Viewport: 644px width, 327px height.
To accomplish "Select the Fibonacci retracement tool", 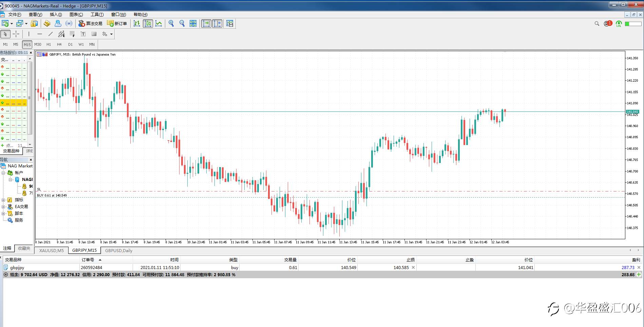I will (x=72, y=34).
